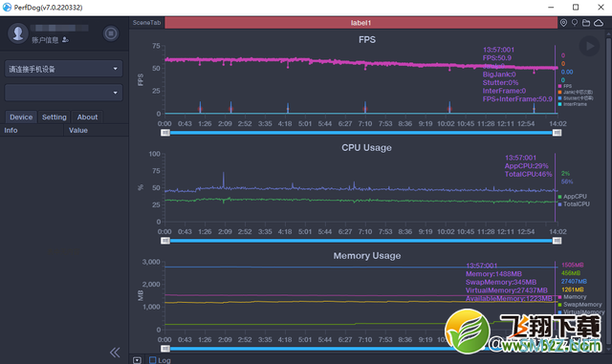Screen dimensions: 612x364
Task: Toggle Stutter legend series visibility
Action: (576, 97)
